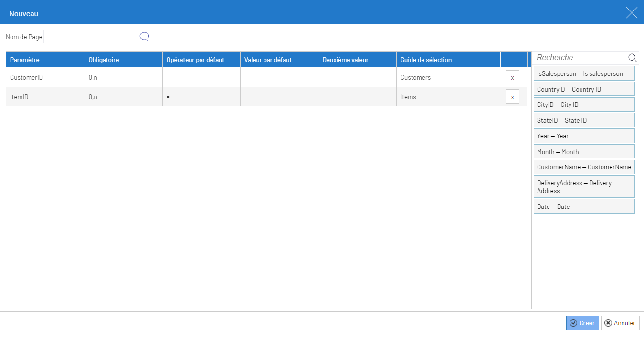This screenshot has height=342, width=644.
Task: Pick the DeliveryAddress parameter item
Action: coord(584,187)
